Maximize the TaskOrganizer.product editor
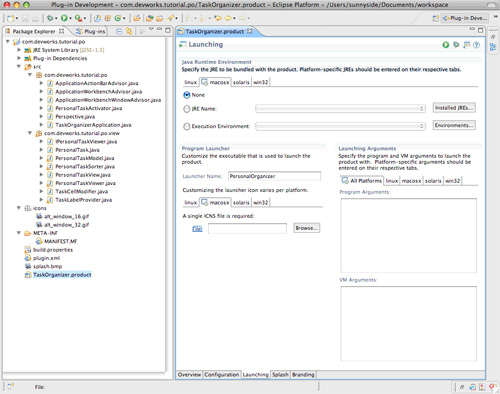This screenshot has width=500, height=394. click(480, 30)
